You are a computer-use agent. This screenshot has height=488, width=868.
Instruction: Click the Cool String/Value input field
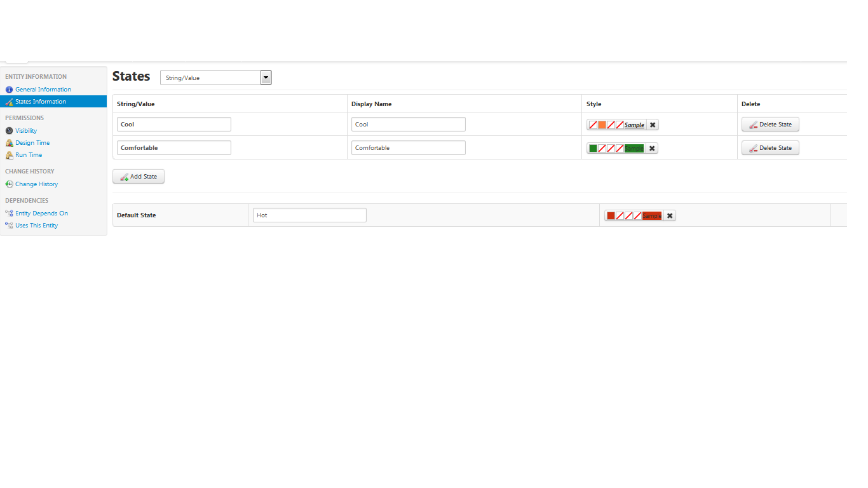click(174, 125)
